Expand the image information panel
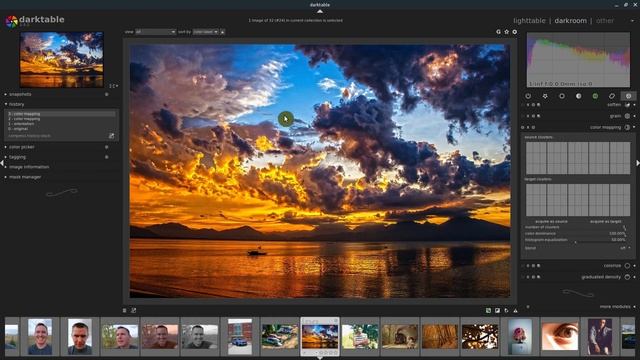640x360 pixels. [x=29, y=167]
